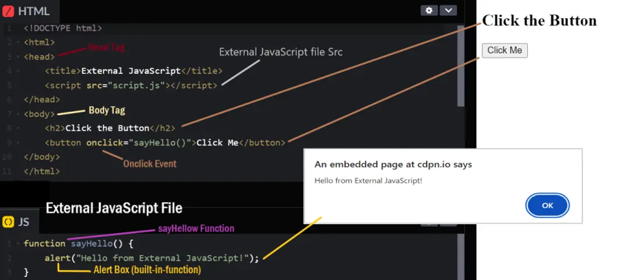Click "Hello from External JavaScript!" string in JS

[162, 258]
